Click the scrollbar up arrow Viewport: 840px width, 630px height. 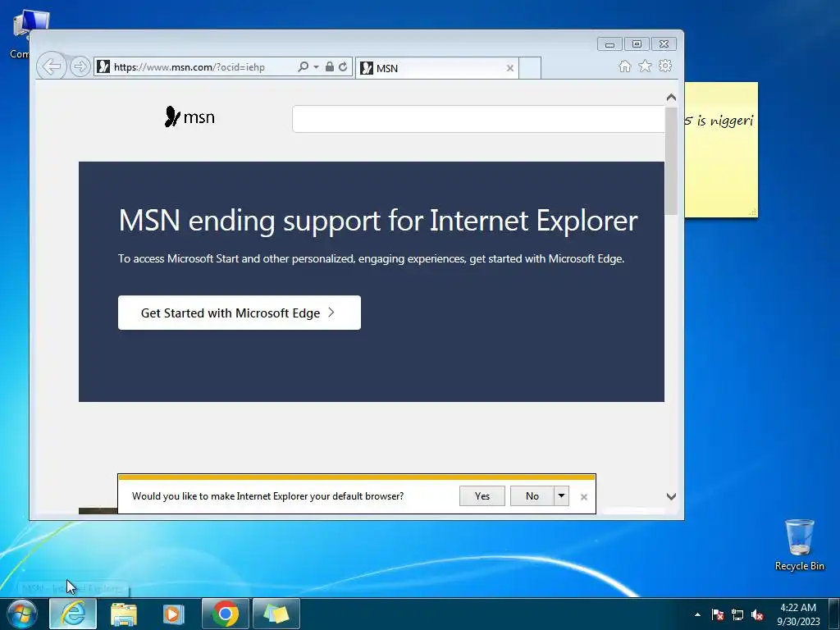(x=671, y=98)
